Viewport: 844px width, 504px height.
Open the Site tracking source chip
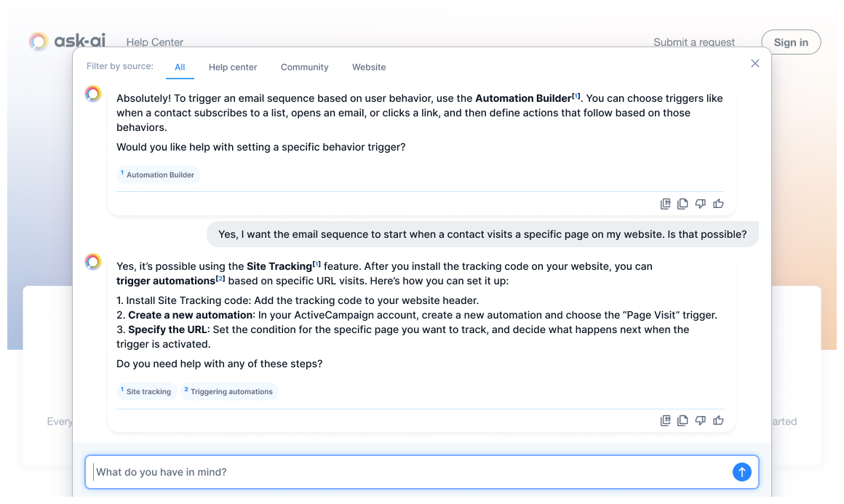point(146,391)
